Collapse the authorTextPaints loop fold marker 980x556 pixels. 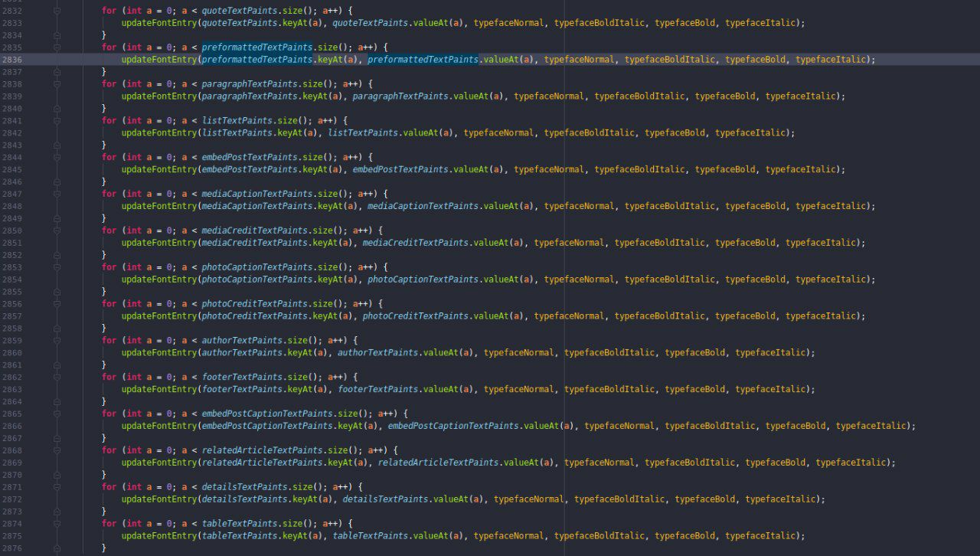click(x=57, y=340)
